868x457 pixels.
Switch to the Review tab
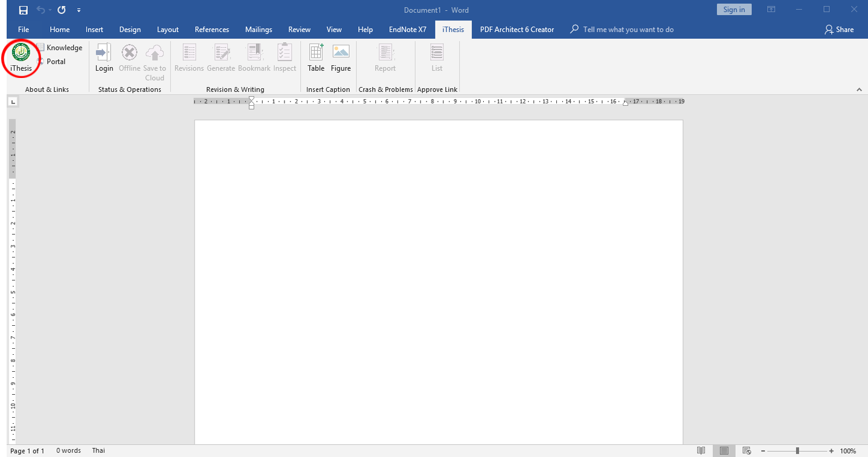(x=300, y=30)
